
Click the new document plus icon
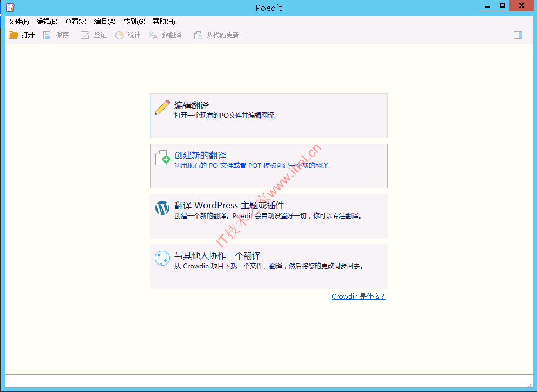[x=162, y=158]
